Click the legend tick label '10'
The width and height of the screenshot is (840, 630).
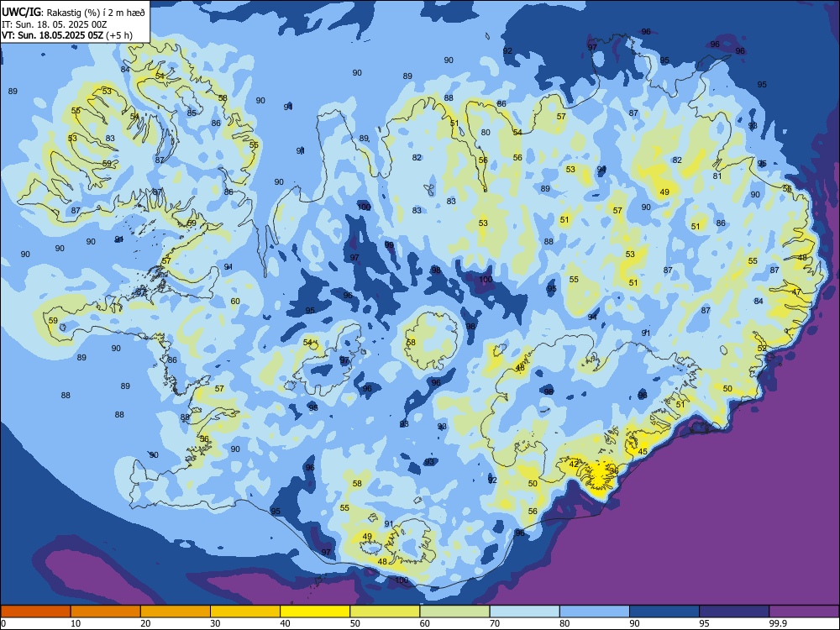point(76,623)
